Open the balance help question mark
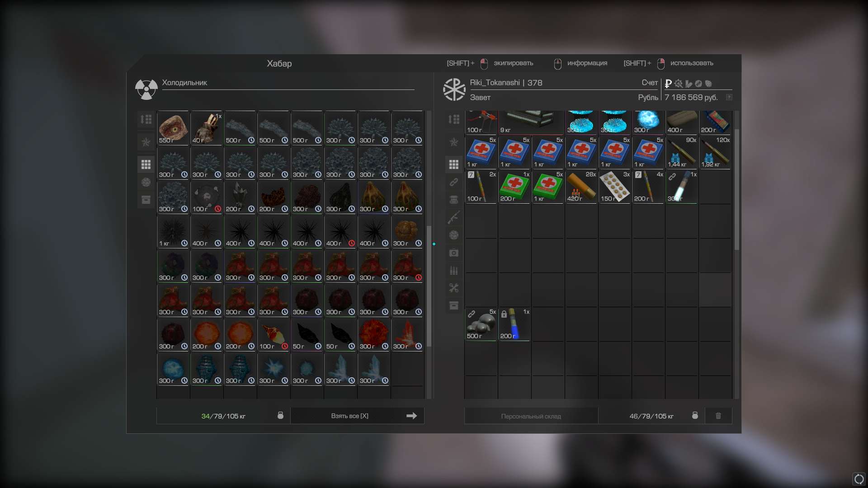This screenshot has width=868, height=488. point(729,97)
